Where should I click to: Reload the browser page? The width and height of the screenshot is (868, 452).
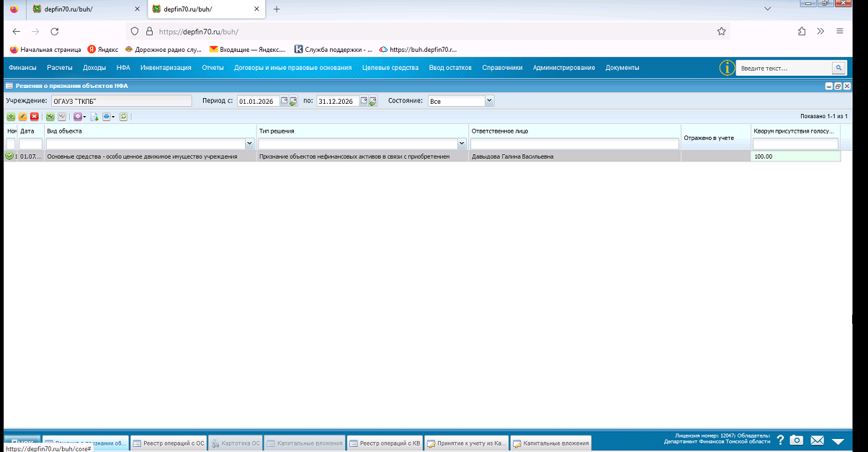pyautogui.click(x=55, y=32)
